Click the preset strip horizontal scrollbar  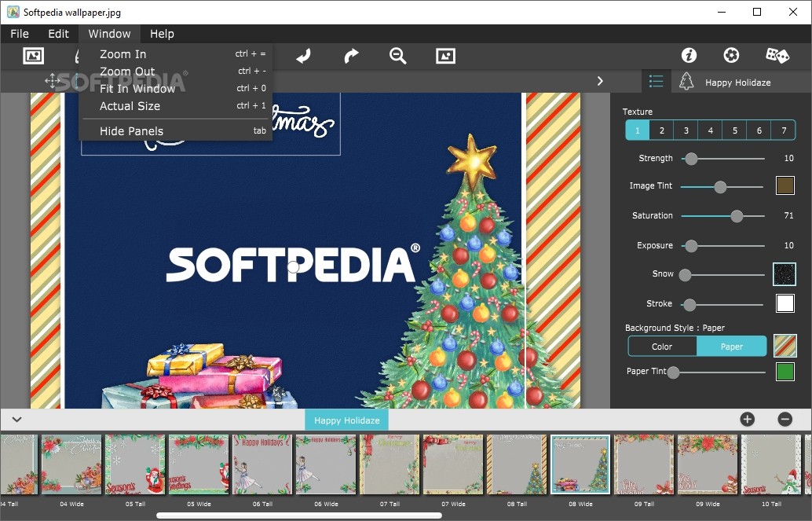click(x=299, y=515)
